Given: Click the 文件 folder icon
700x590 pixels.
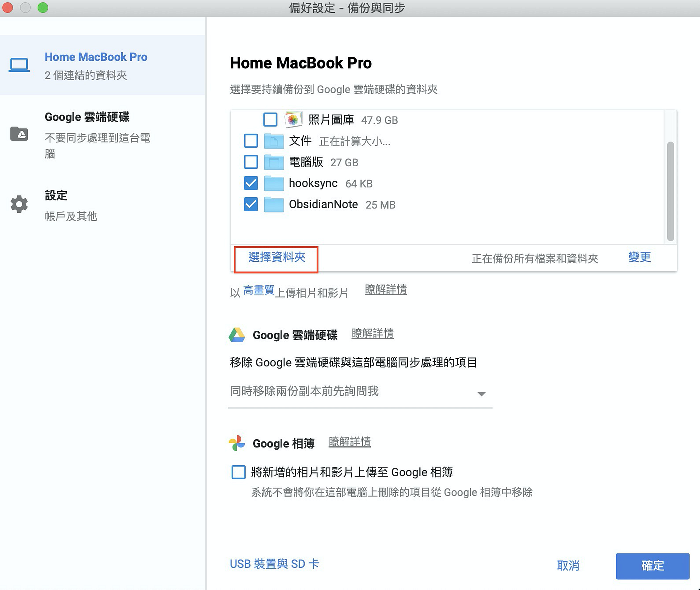Looking at the screenshot, I should (274, 141).
